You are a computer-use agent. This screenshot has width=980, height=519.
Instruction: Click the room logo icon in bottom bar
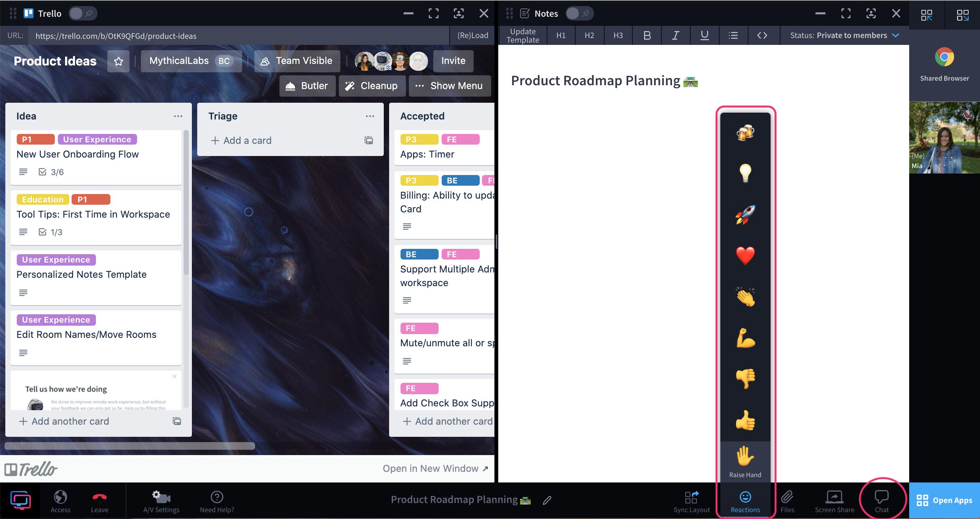pyautogui.click(x=21, y=500)
